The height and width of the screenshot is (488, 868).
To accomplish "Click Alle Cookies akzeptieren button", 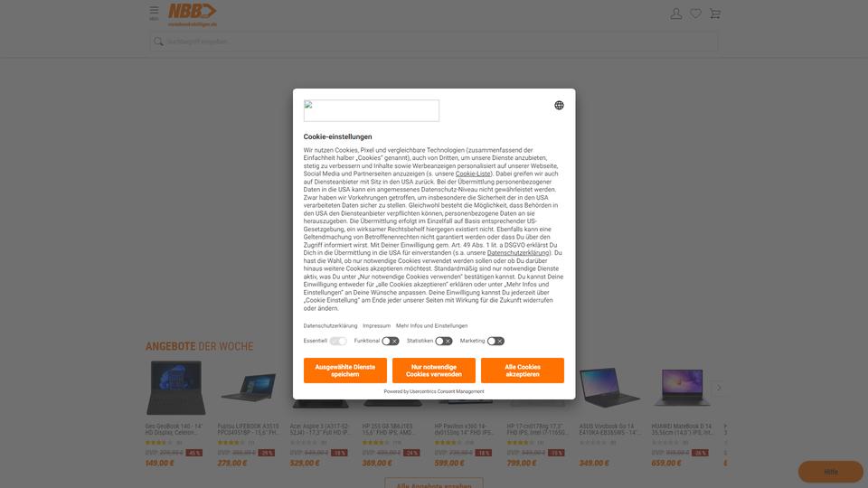I will click(523, 371).
